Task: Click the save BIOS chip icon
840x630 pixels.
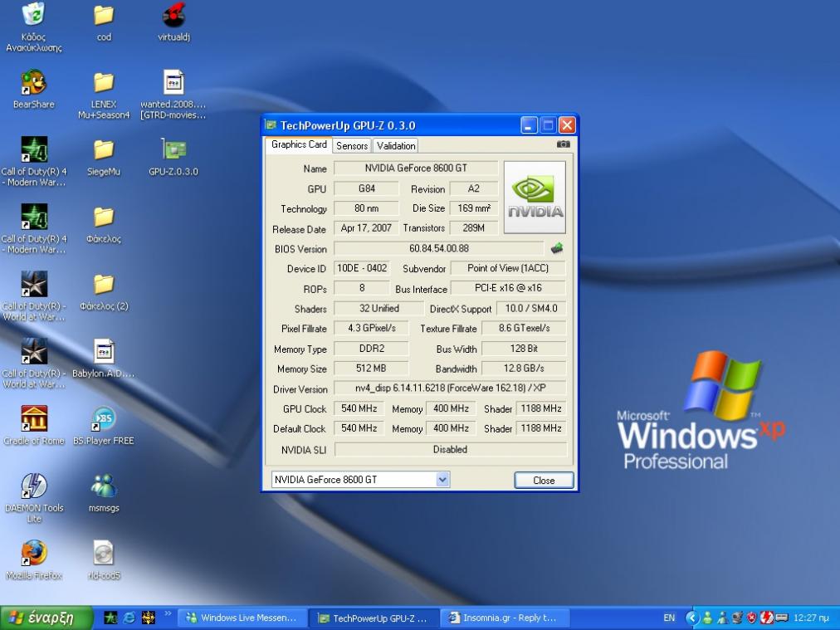Action: coord(557,248)
